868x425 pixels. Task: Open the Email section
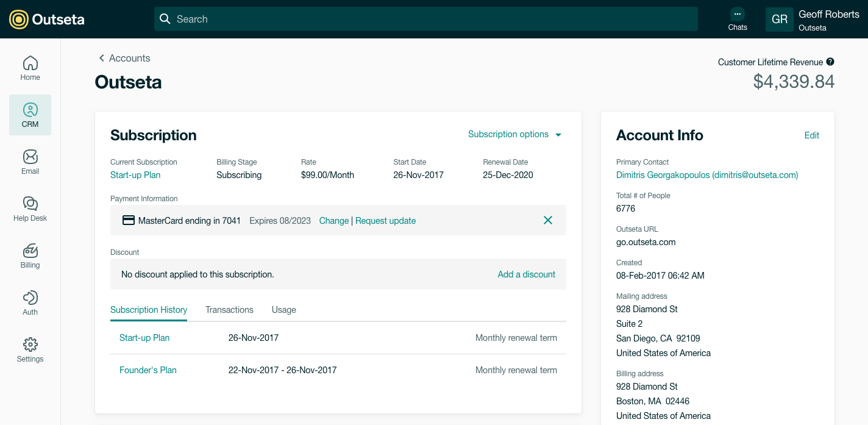click(x=30, y=162)
